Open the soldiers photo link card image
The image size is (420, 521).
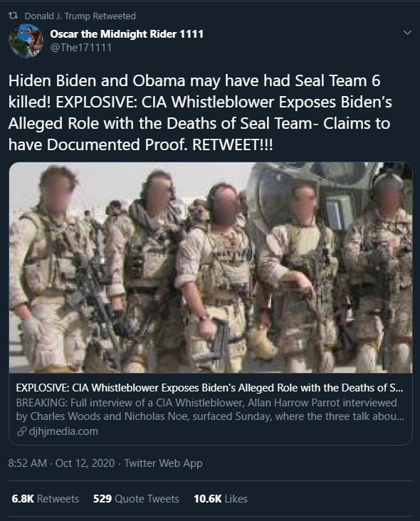[211, 268]
